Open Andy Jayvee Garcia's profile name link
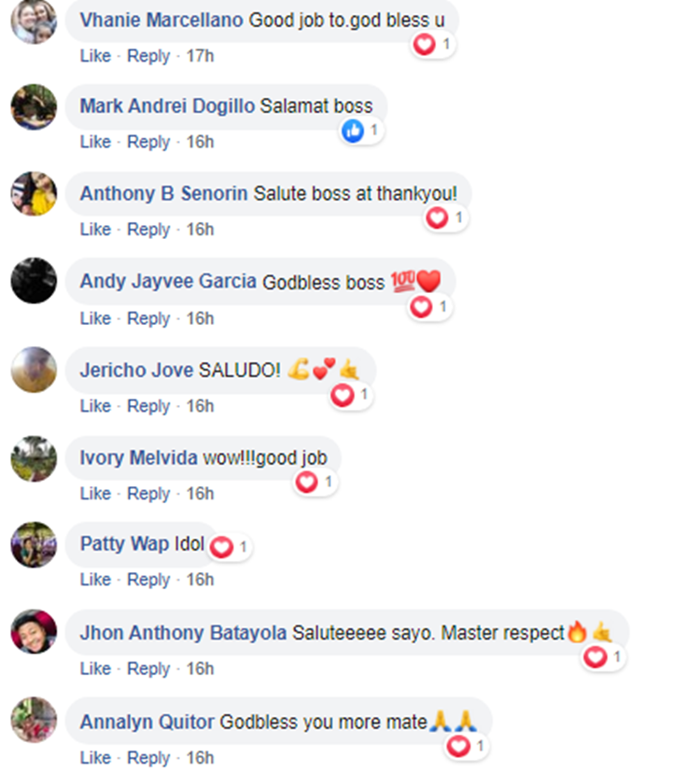 pos(168,282)
